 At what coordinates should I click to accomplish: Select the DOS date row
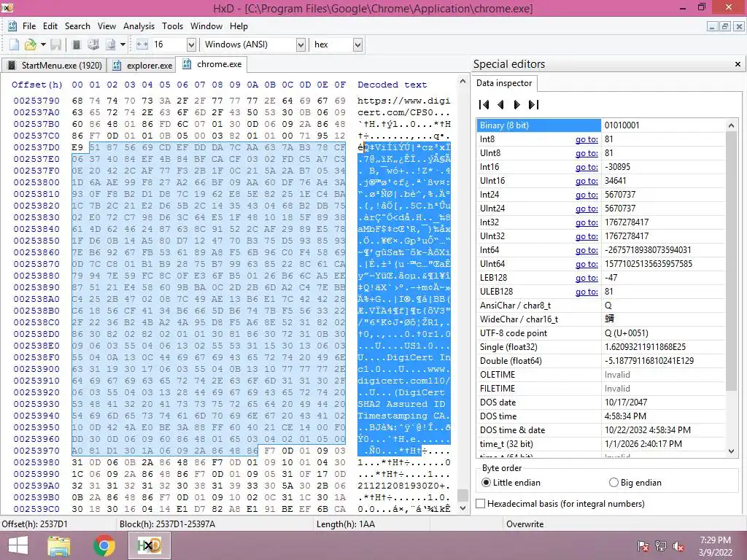[601, 402]
